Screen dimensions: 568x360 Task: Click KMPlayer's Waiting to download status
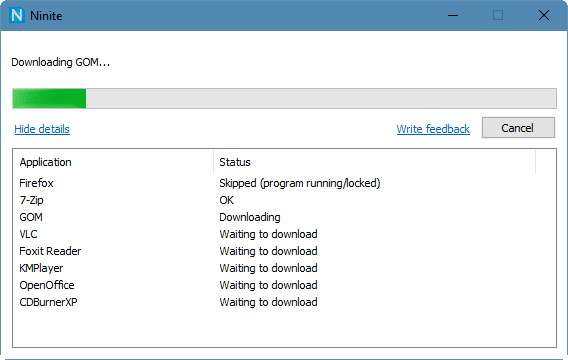click(268, 268)
